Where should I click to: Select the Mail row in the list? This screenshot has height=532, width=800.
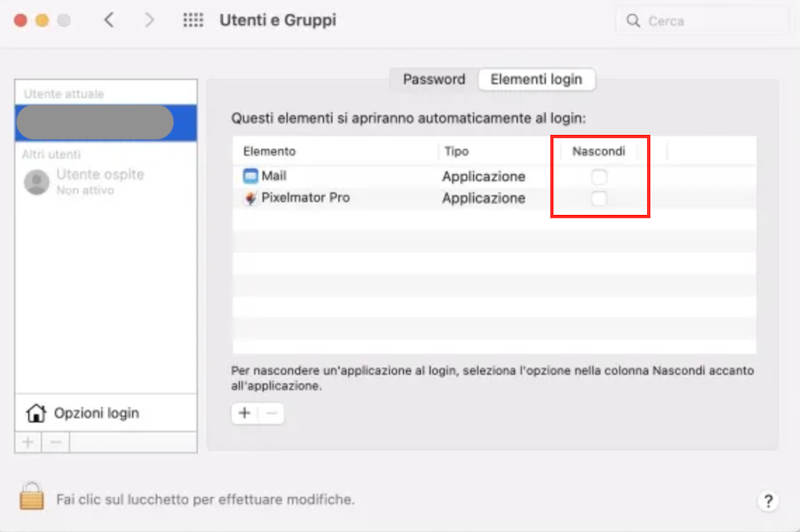pos(355,176)
